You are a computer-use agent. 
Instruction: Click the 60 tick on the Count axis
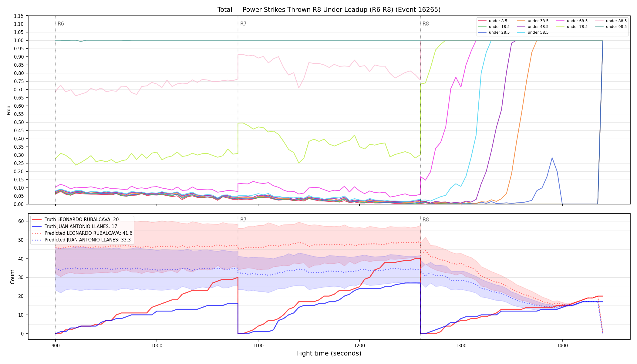coord(21,221)
